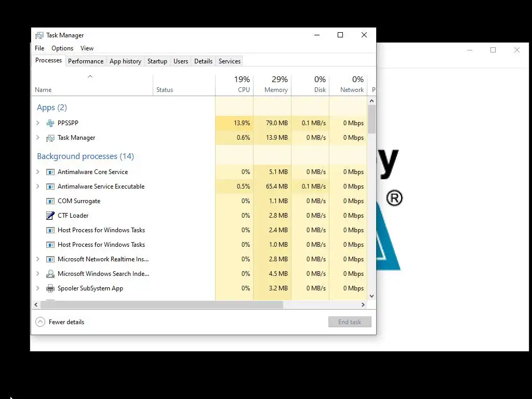532x399 pixels.
Task: Click PPSSPP 79.0 MB memory value
Action: tap(276, 123)
